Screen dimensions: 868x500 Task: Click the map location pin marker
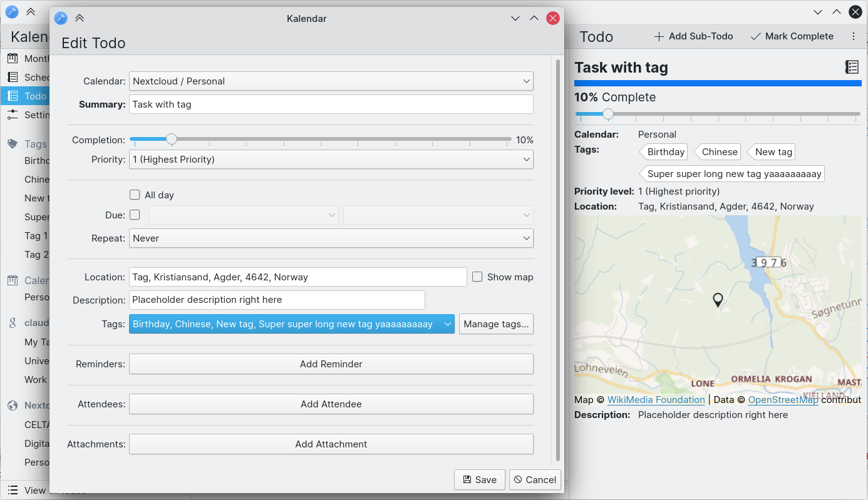pyautogui.click(x=718, y=300)
